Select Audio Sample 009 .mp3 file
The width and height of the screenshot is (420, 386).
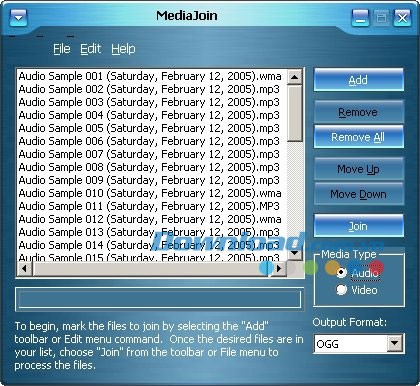coord(149,180)
